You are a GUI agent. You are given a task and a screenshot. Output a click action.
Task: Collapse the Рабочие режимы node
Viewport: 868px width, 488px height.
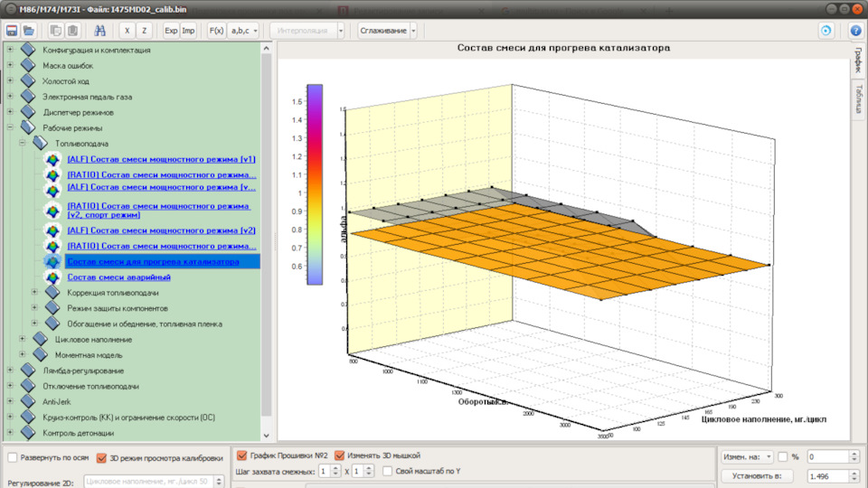pos(10,127)
